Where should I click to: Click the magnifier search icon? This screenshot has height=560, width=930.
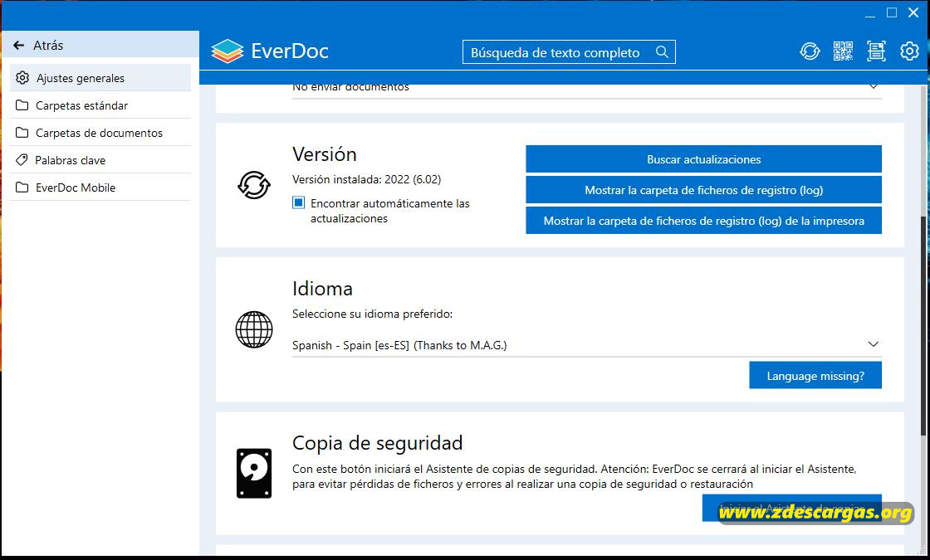click(x=662, y=52)
